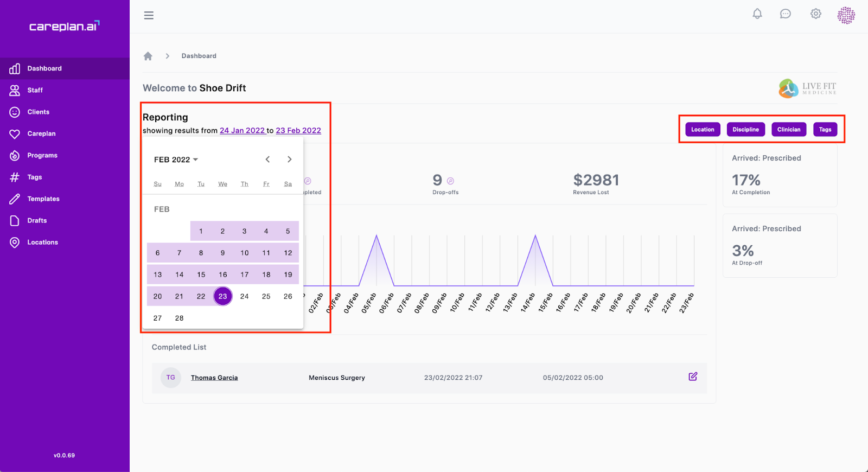Click the TG initials avatar

(171, 378)
